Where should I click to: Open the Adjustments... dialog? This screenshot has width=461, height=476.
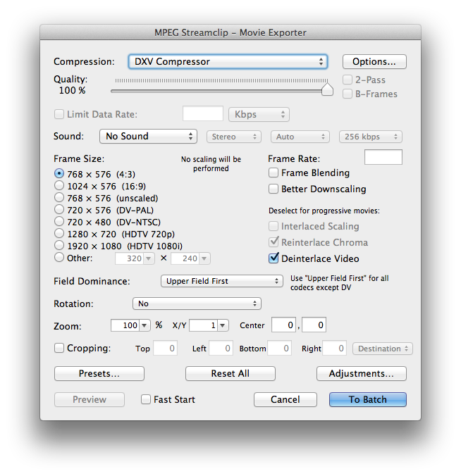pos(362,373)
